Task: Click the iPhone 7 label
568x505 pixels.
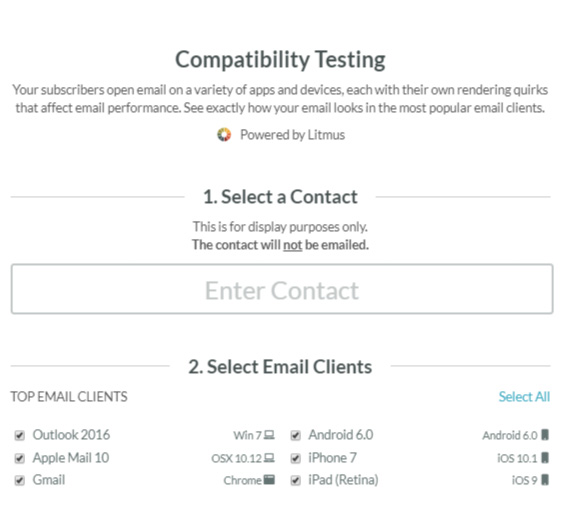Action: click(x=332, y=458)
